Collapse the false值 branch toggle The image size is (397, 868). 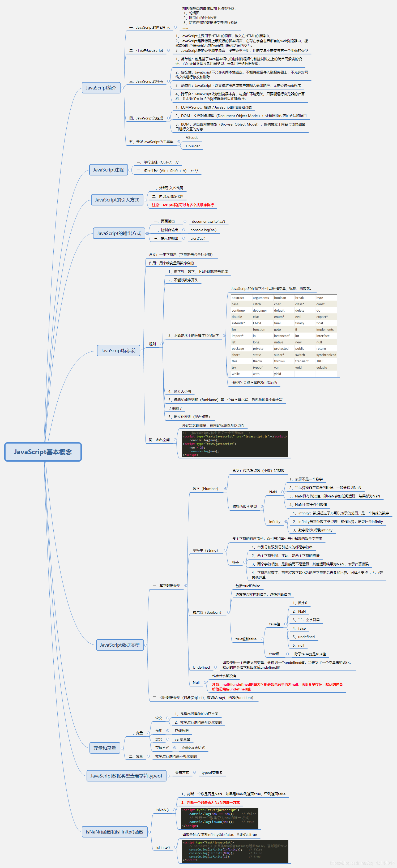click(x=286, y=624)
